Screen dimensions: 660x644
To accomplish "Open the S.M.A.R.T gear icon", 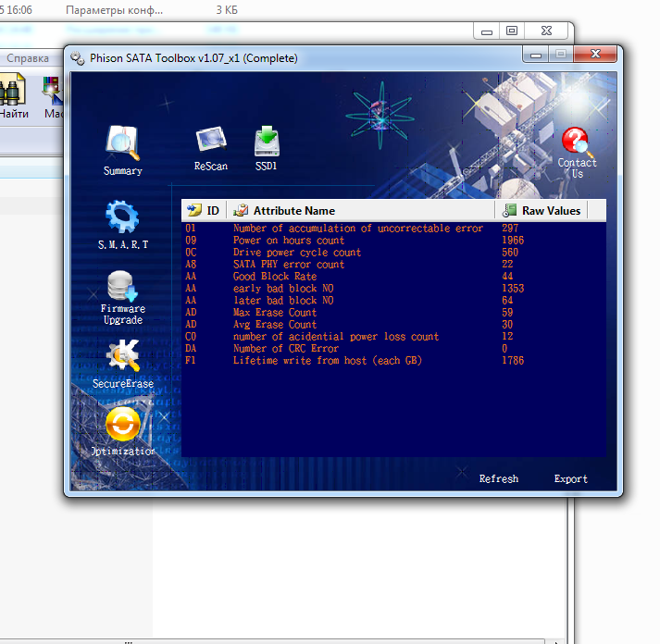I will click(x=122, y=217).
